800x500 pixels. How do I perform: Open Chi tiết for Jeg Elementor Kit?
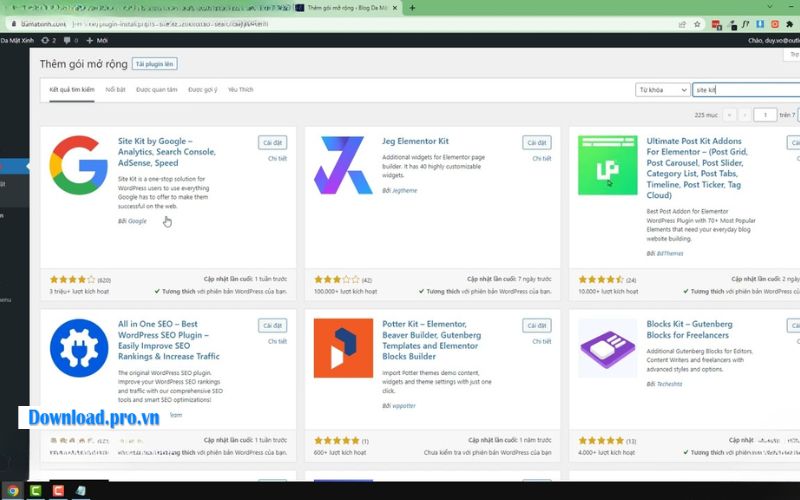[x=542, y=159]
